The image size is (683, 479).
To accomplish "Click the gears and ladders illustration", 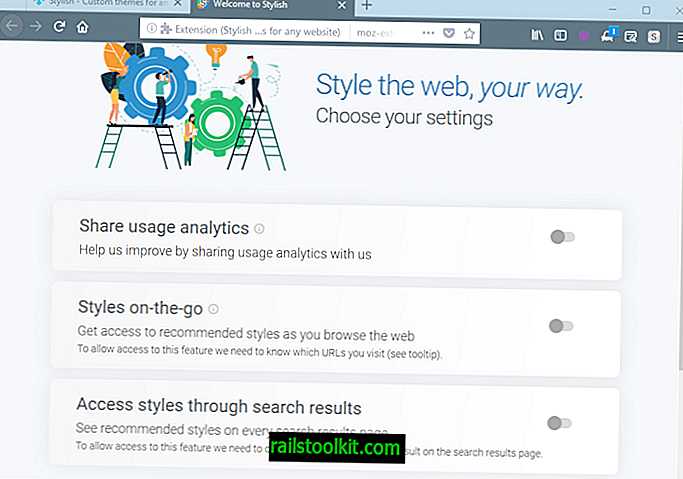I will point(190,106).
